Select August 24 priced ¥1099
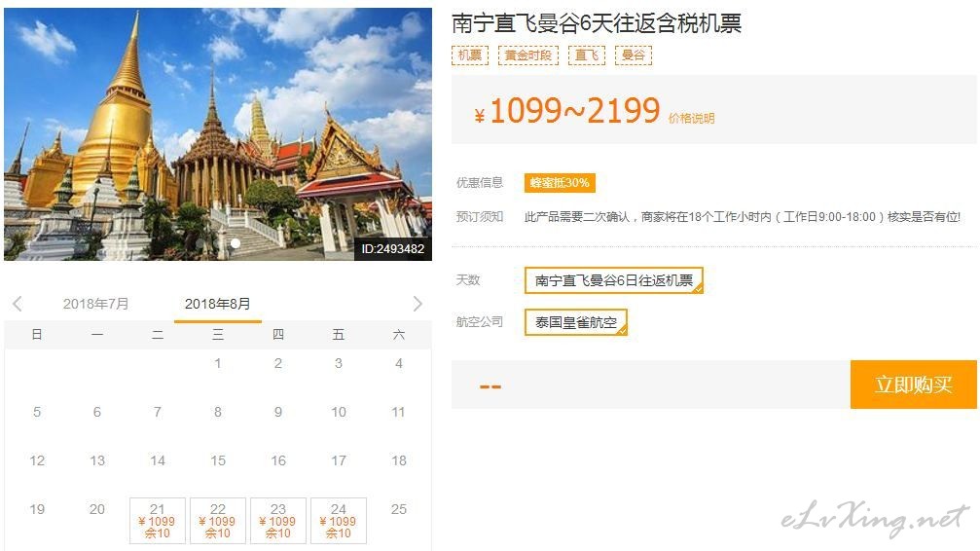 pos(339,521)
